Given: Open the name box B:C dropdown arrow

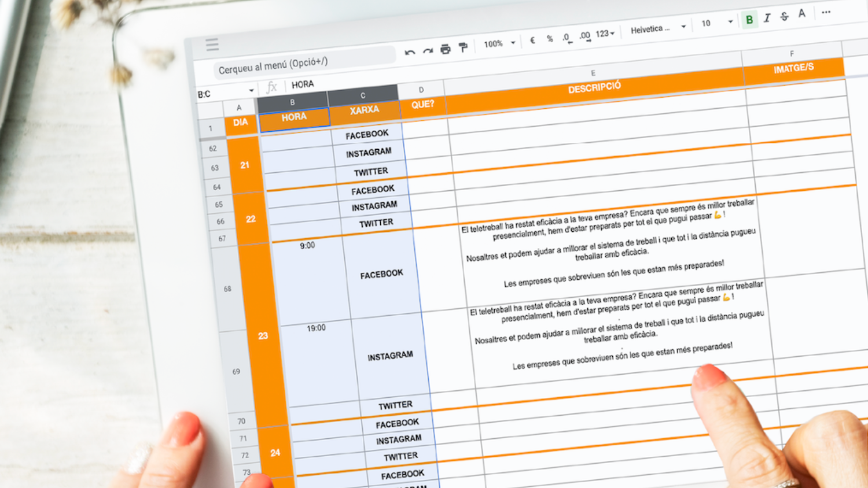Looking at the screenshot, I should [251, 91].
